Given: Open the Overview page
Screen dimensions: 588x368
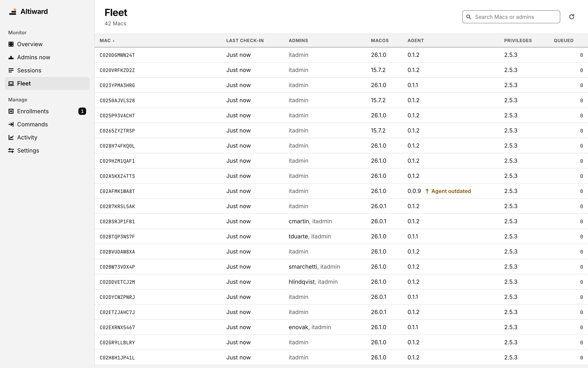Looking at the screenshot, I should pyautogui.click(x=47, y=44).
